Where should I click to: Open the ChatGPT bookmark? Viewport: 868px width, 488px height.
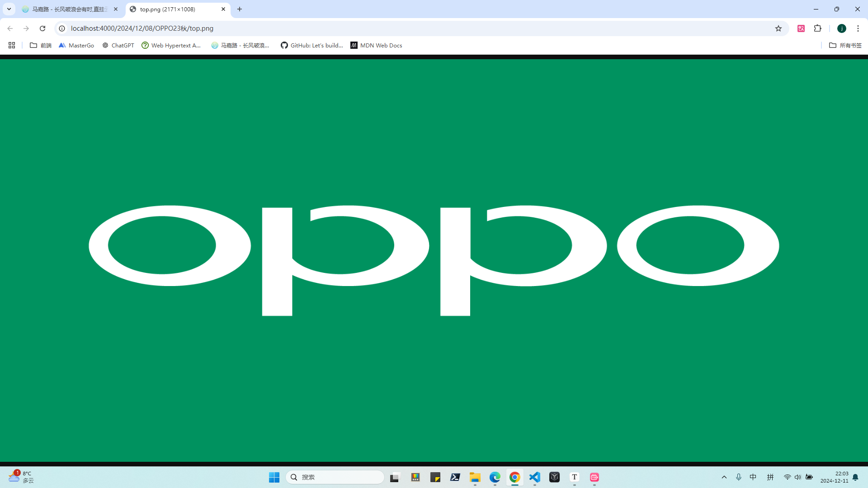point(118,45)
